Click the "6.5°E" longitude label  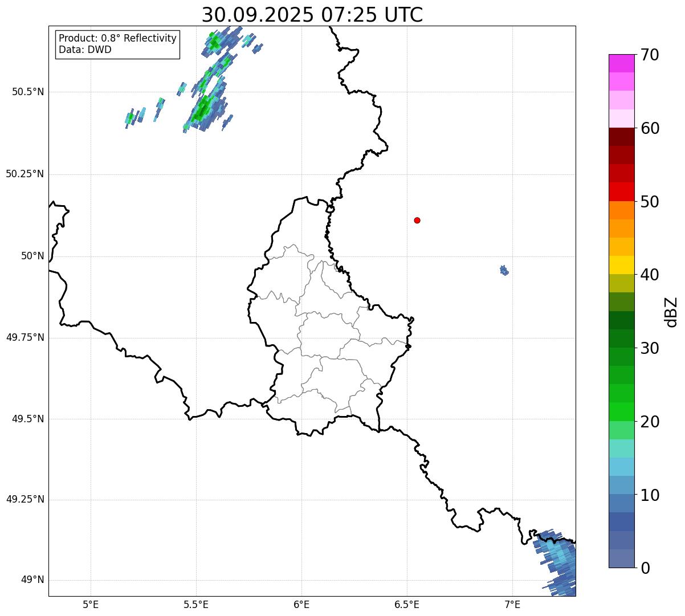tap(407, 604)
